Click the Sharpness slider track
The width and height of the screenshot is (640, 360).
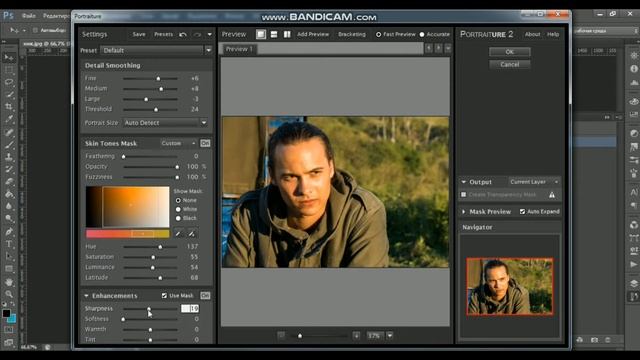(x=150, y=309)
